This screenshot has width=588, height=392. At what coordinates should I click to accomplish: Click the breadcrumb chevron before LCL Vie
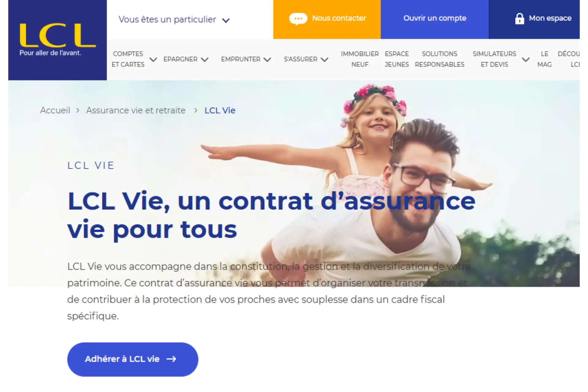(x=196, y=110)
